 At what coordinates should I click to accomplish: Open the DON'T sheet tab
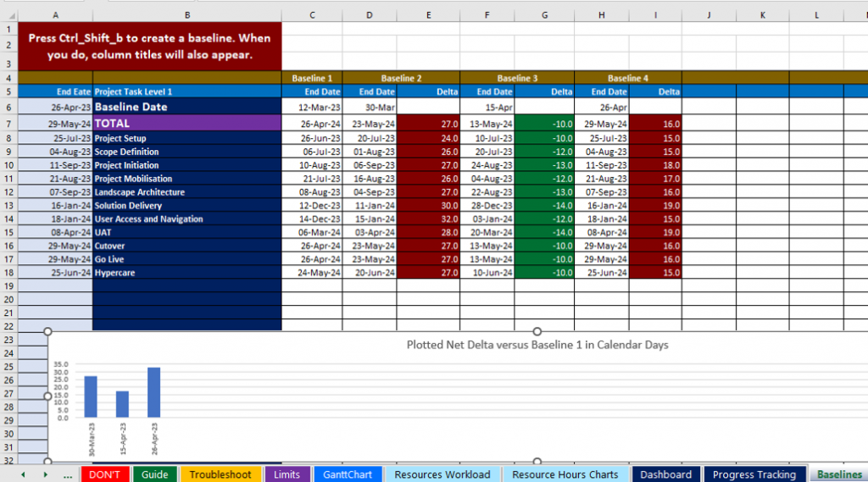104,474
